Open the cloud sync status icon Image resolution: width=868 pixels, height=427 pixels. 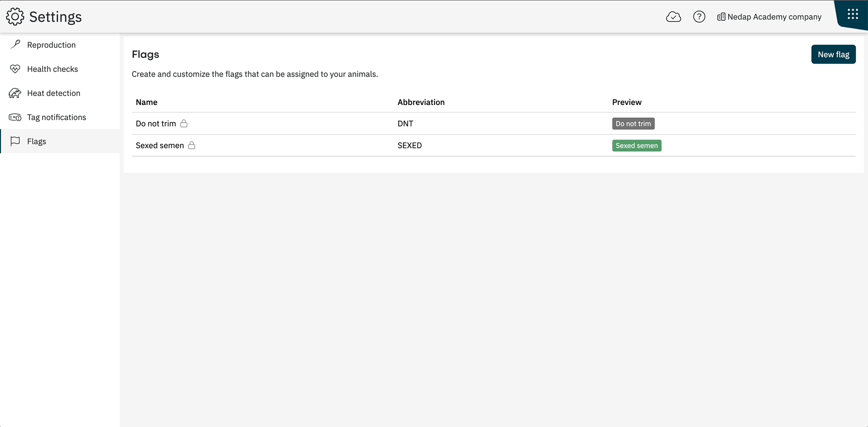click(x=673, y=17)
